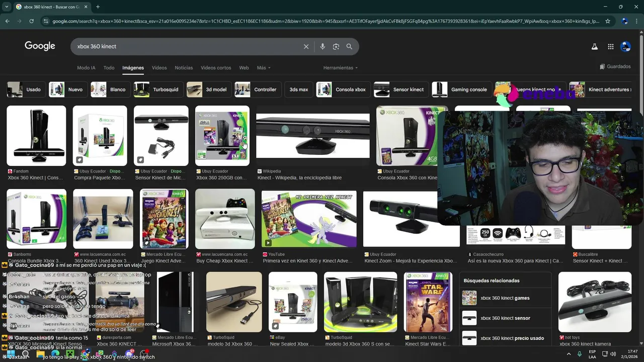This screenshot has width=644, height=362.
Task: Open taskbar volume control
Action: 613,354
